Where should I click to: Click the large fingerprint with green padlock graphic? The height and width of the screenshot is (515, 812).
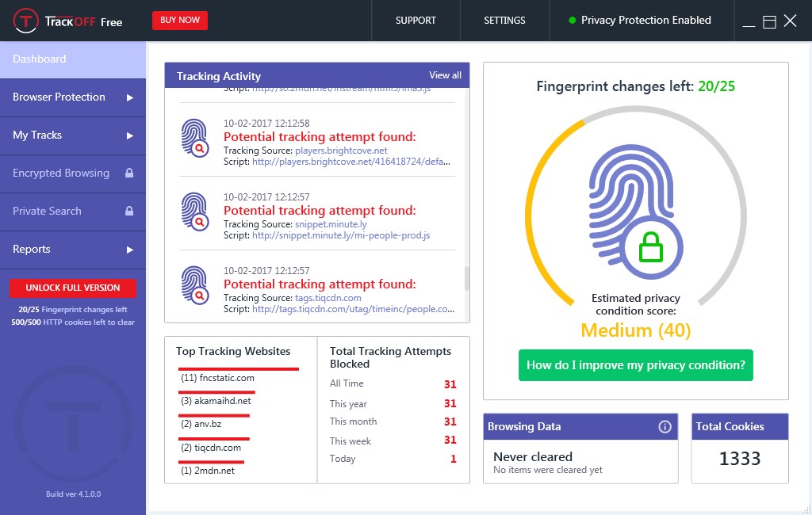(x=635, y=212)
